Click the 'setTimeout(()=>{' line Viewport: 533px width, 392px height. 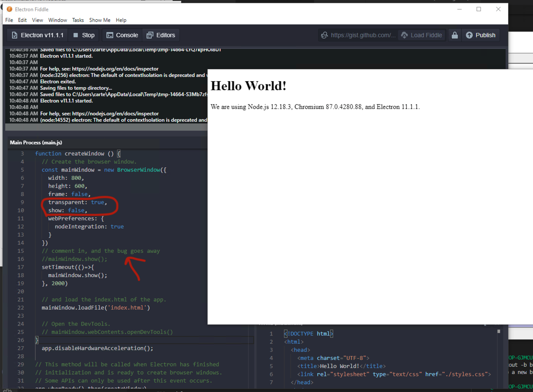click(68, 267)
